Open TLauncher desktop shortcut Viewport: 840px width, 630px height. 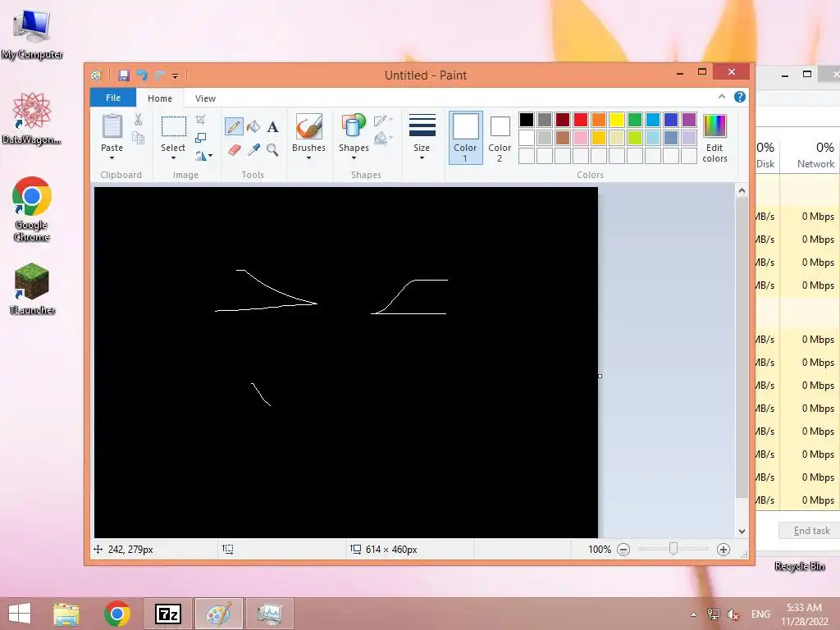(32, 288)
